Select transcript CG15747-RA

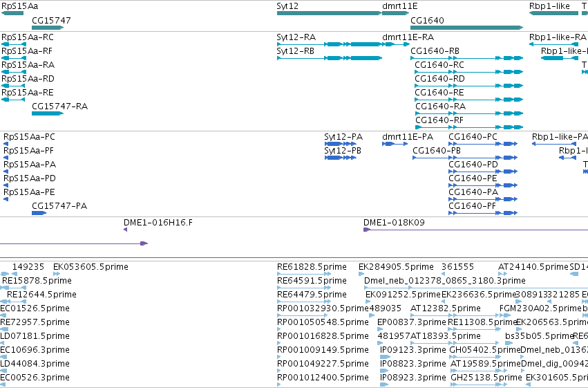(59, 107)
